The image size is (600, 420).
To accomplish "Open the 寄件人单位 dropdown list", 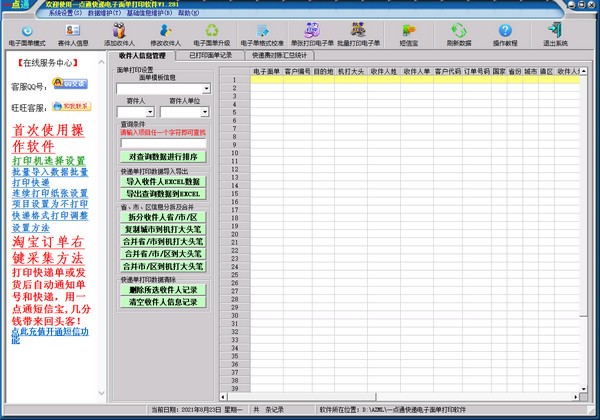I will (x=203, y=112).
